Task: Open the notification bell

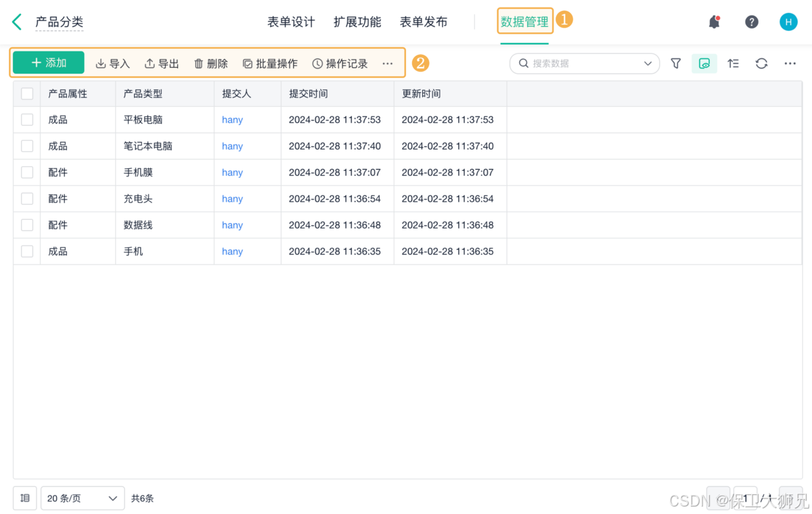Action: click(x=714, y=22)
